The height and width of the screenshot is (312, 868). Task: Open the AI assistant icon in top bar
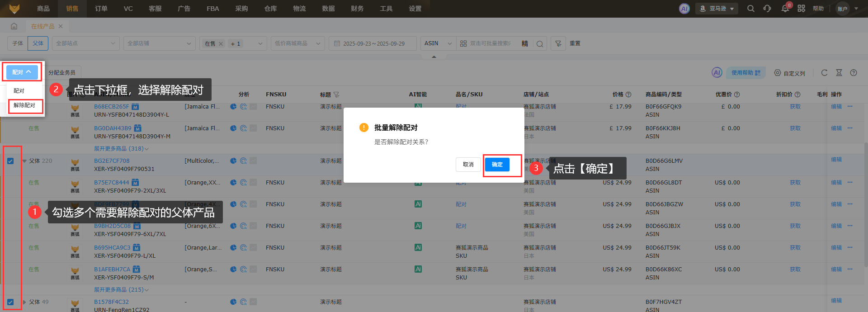pyautogui.click(x=684, y=9)
